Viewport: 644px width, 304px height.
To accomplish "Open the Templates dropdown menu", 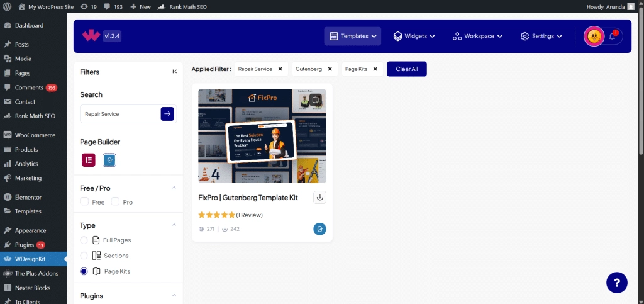I will (353, 36).
